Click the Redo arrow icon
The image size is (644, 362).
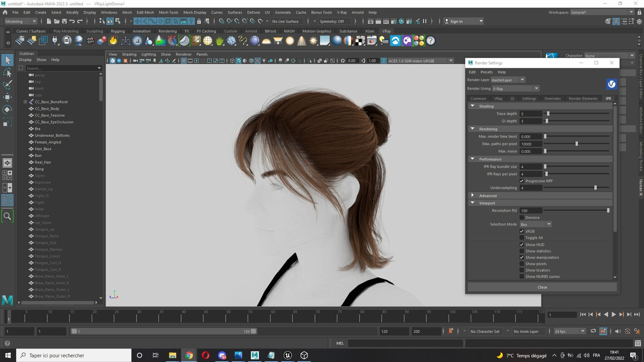(80, 21)
